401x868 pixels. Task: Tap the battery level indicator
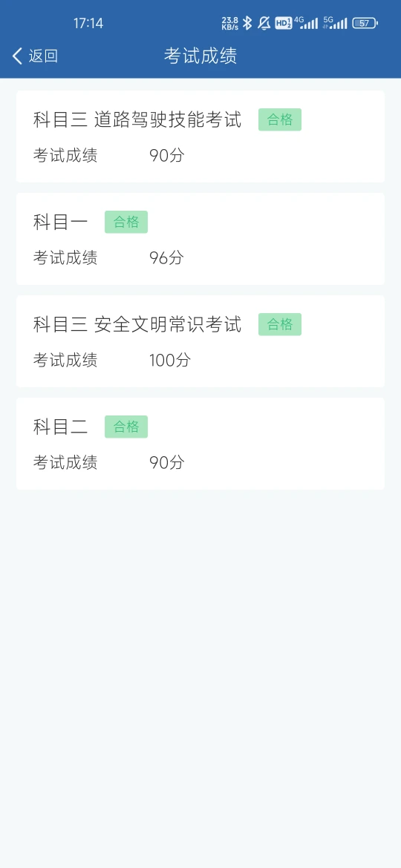click(365, 23)
